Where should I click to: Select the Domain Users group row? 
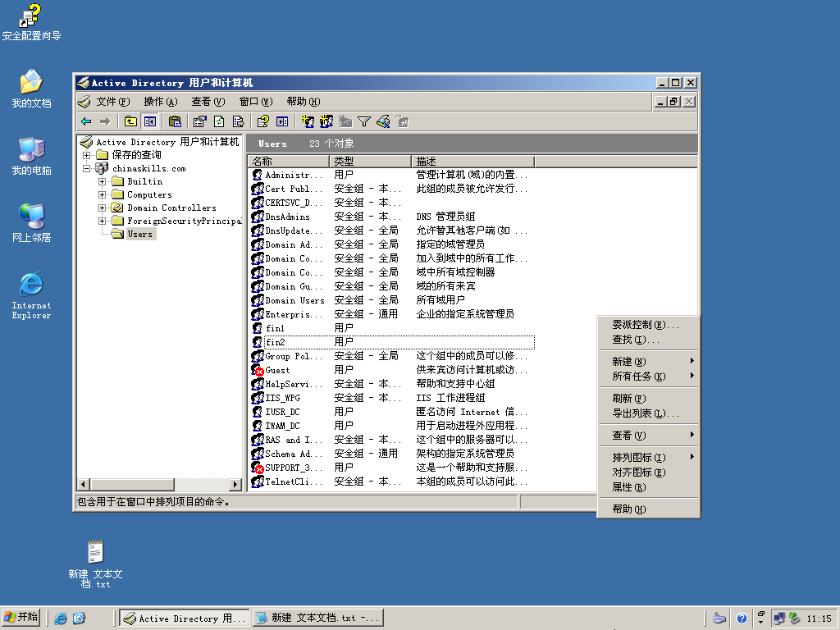[x=392, y=300]
